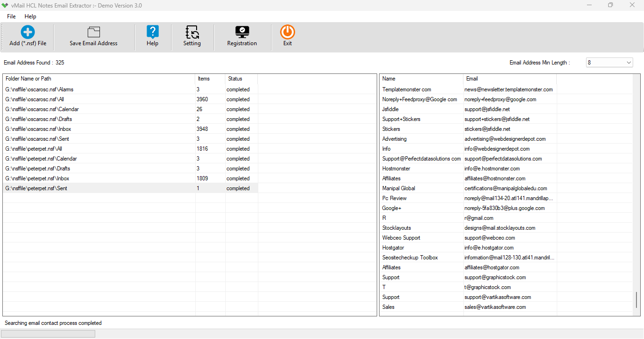Click the items count 3948
The width and height of the screenshot is (644, 339).
coord(202,129)
